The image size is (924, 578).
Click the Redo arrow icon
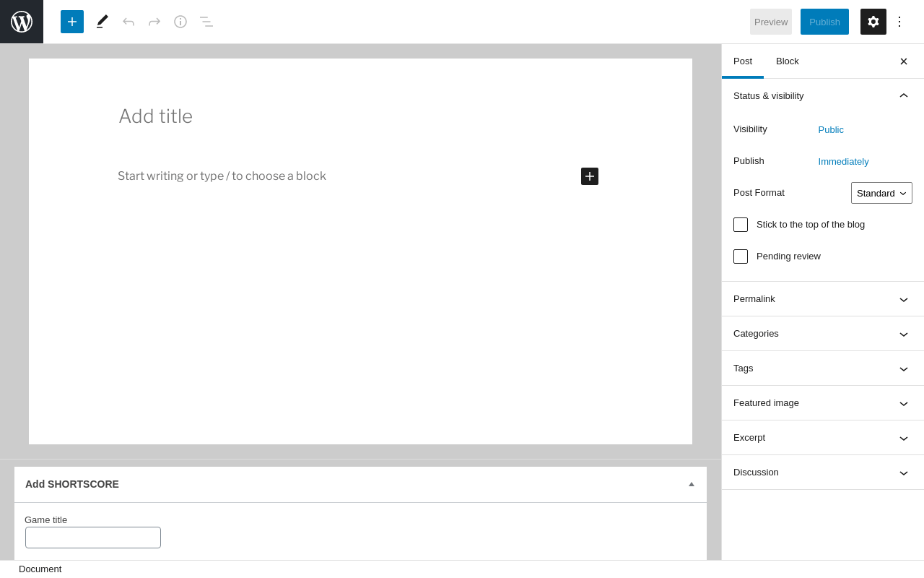154,22
